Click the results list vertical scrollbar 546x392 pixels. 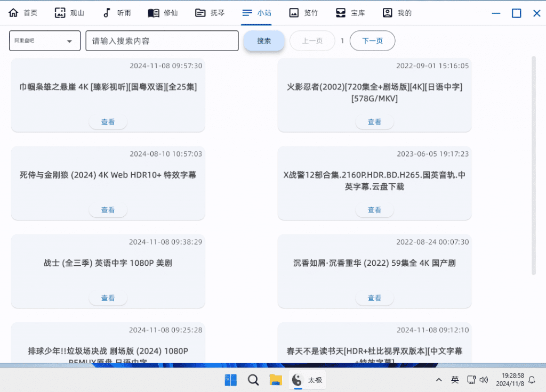point(533,165)
